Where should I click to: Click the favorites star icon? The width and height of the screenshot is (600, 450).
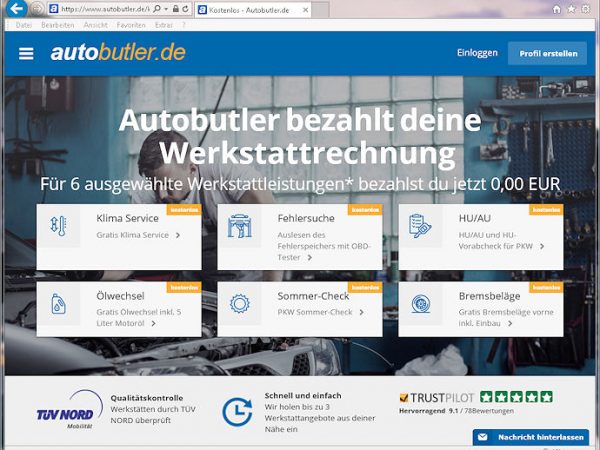tap(571, 9)
